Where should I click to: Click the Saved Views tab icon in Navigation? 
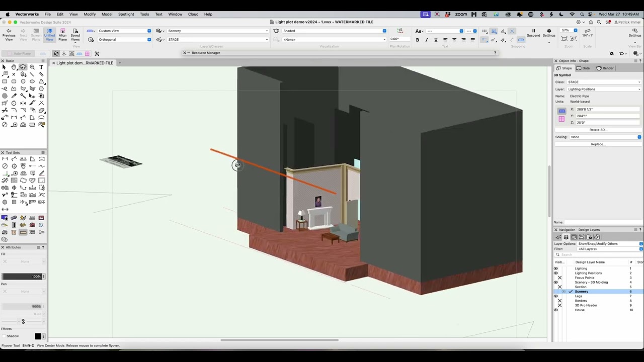point(589,237)
